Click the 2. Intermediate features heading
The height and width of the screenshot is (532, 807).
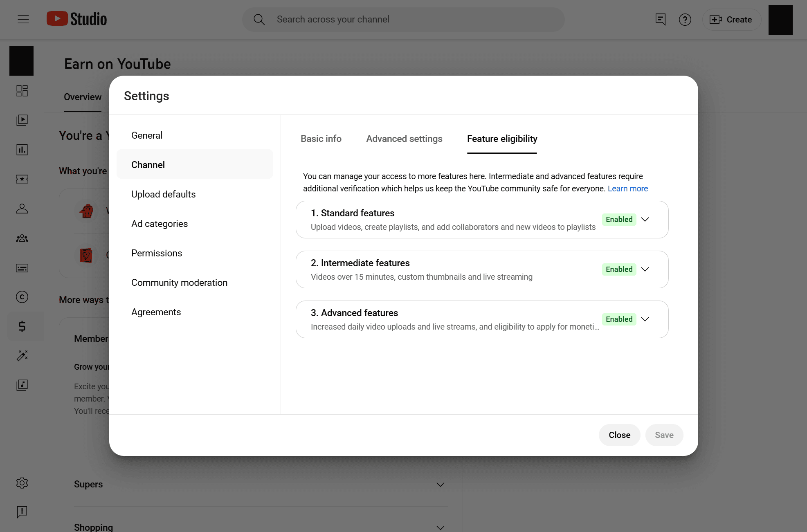(x=360, y=263)
